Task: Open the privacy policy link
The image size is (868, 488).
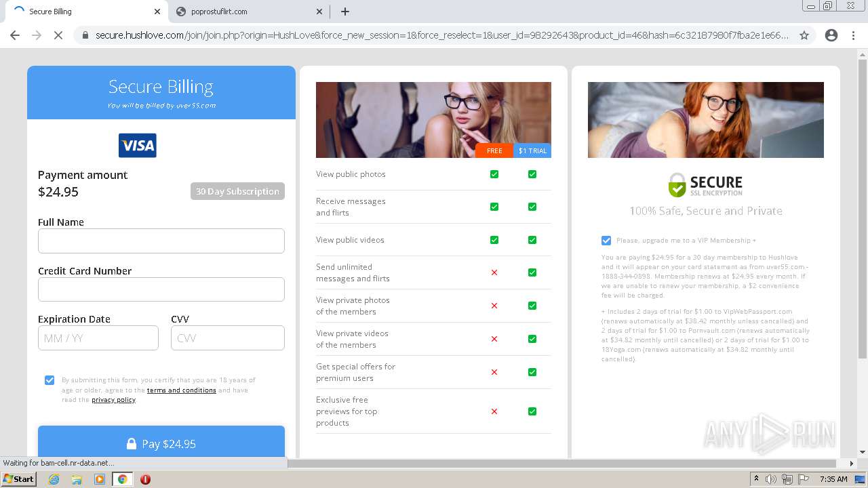Action: [113, 400]
